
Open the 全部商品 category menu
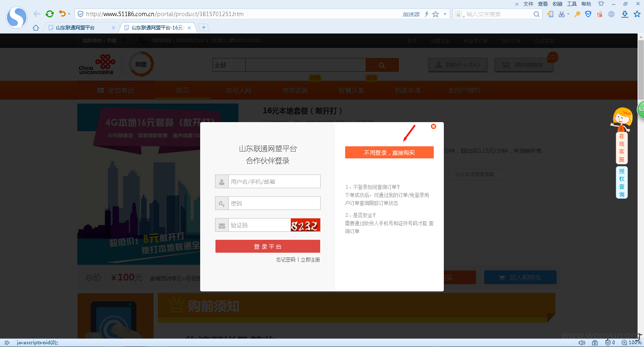point(116,90)
